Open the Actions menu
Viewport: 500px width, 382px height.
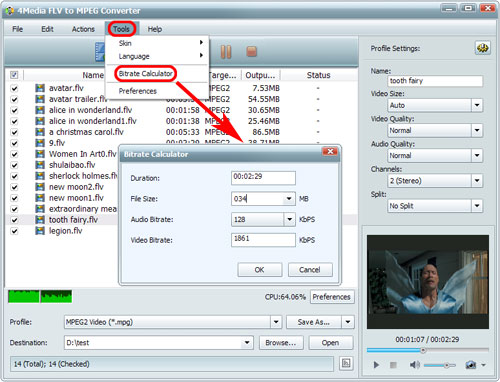pyautogui.click(x=83, y=29)
